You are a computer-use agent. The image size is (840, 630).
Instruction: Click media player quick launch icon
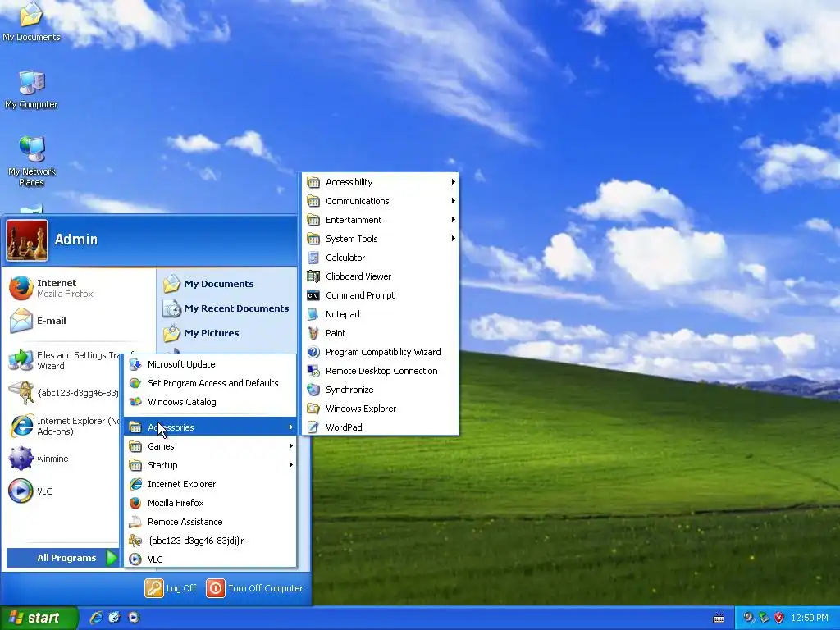(x=134, y=618)
